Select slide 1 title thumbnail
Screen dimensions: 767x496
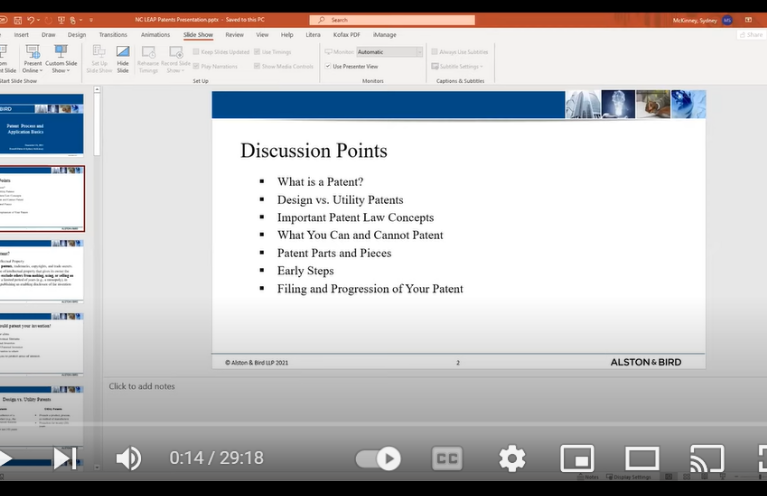pyautogui.click(x=42, y=125)
